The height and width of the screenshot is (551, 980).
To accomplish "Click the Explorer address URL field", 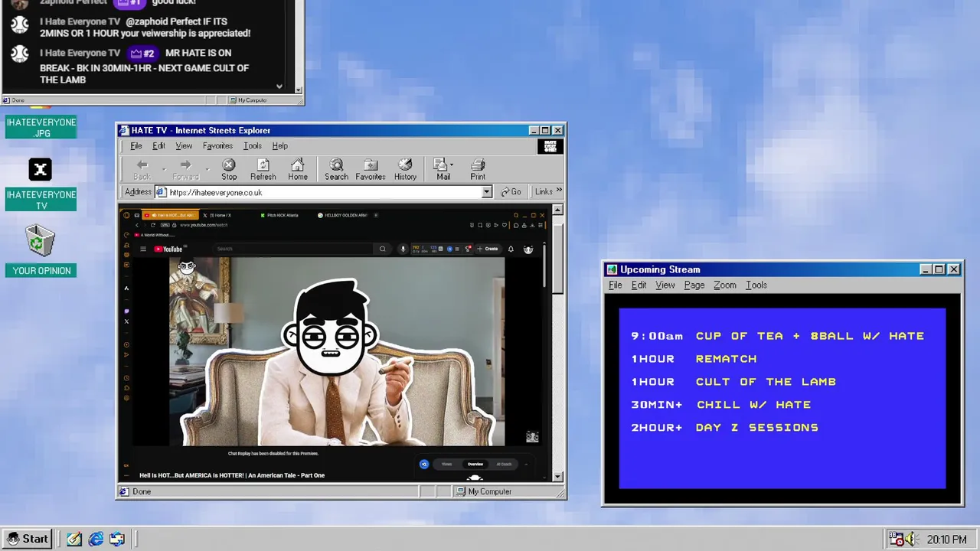I will click(x=323, y=192).
